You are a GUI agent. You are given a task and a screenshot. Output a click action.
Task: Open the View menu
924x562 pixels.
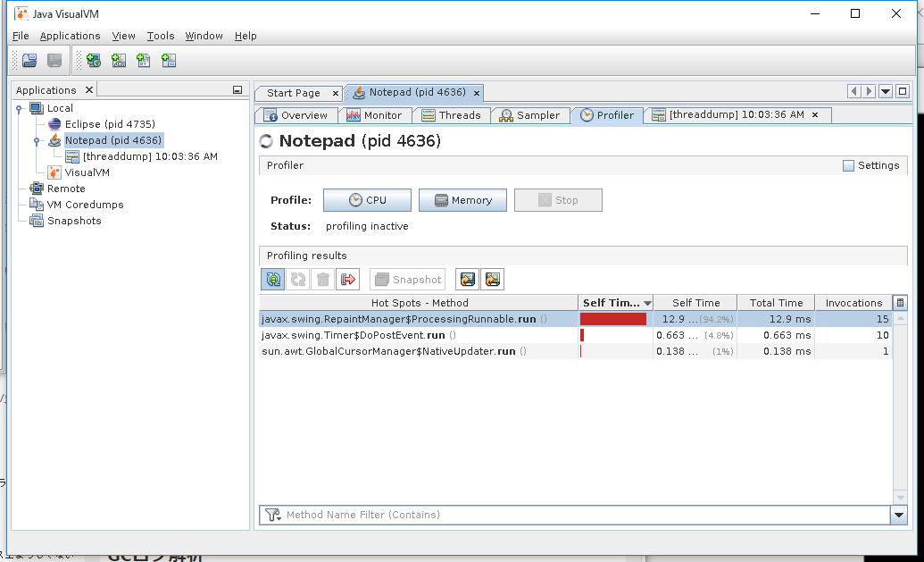point(124,36)
